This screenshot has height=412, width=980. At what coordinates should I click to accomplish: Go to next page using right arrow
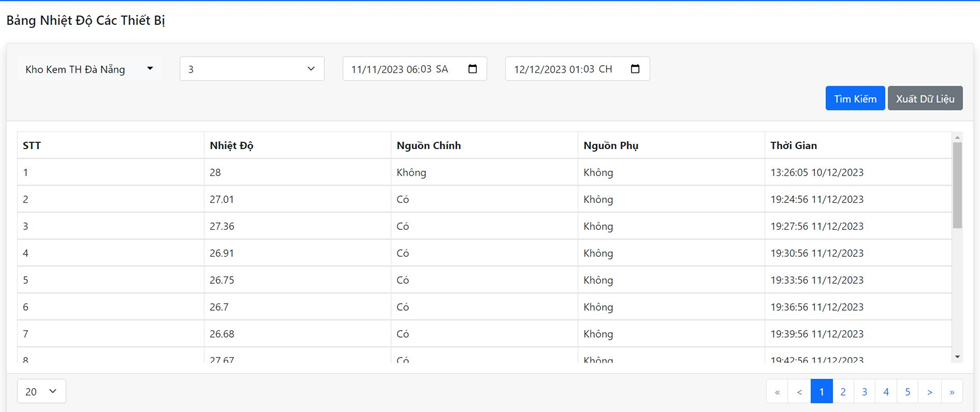coord(930,392)
